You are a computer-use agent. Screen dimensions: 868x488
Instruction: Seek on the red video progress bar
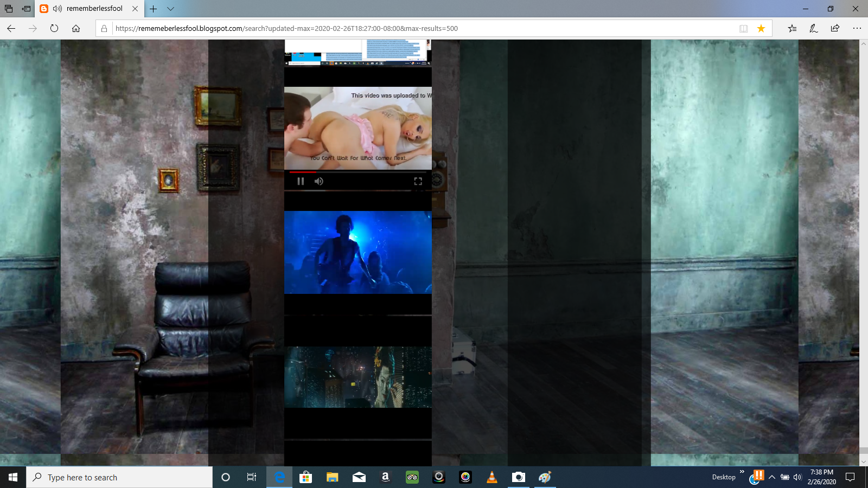(358, 172)
